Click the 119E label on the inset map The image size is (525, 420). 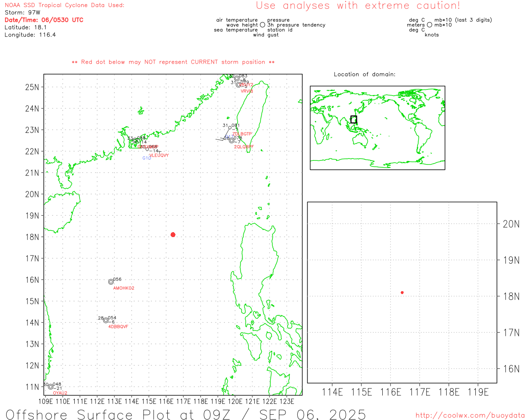coord(478,392)
